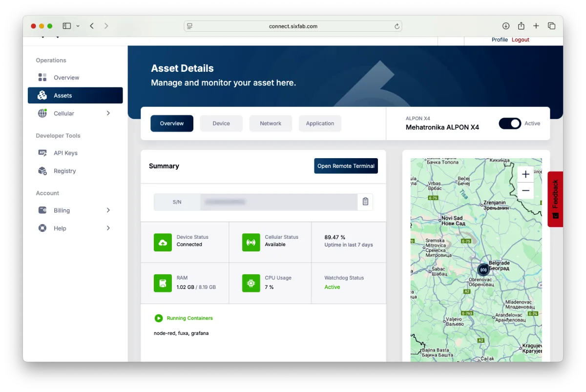586x392 pixels.
Task: Switch to the Device tab
Action: click(221, 124)
